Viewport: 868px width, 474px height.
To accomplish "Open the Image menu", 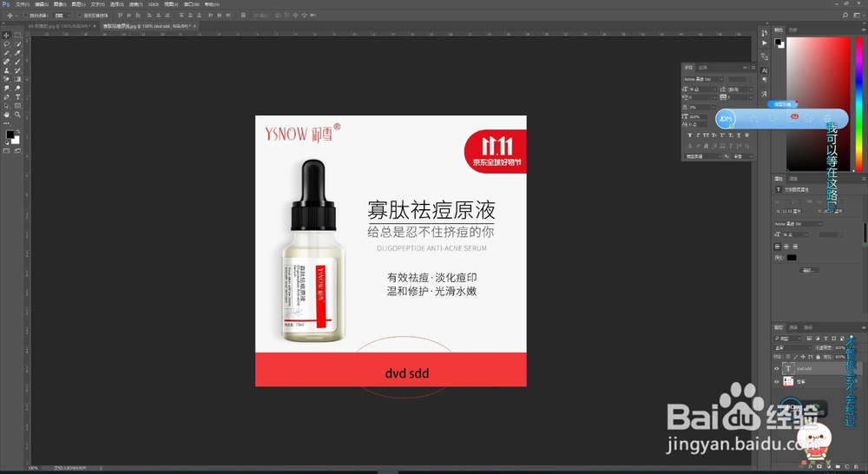I will [61, 3].
